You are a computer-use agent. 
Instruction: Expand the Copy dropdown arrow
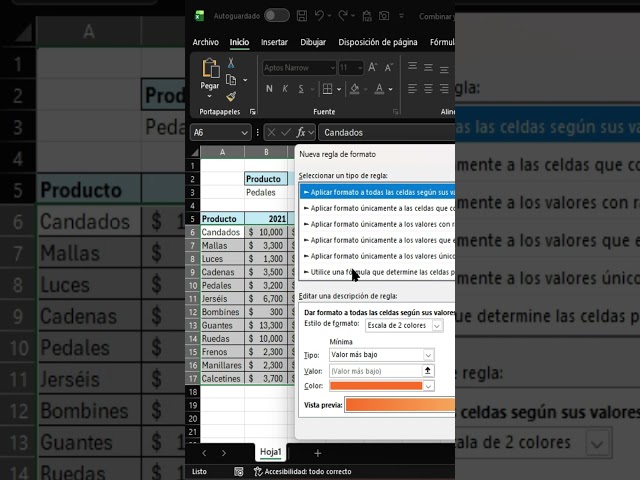(x=245, y=80)
